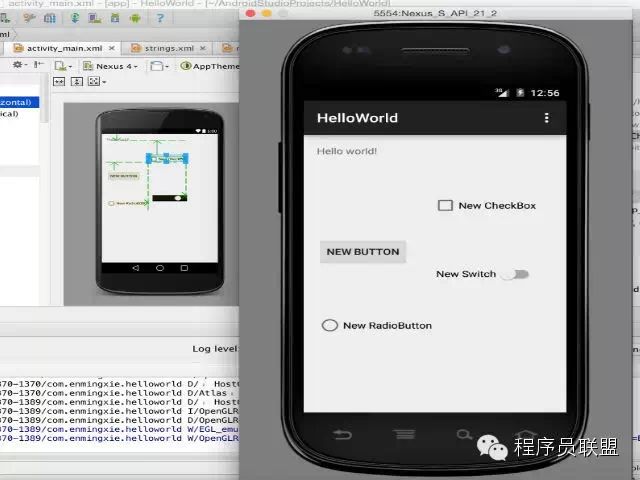The height and width of the screenshot is (480, 640).
Task: Open the AppTheme selector dropdown
Action: tap(210, 66)
